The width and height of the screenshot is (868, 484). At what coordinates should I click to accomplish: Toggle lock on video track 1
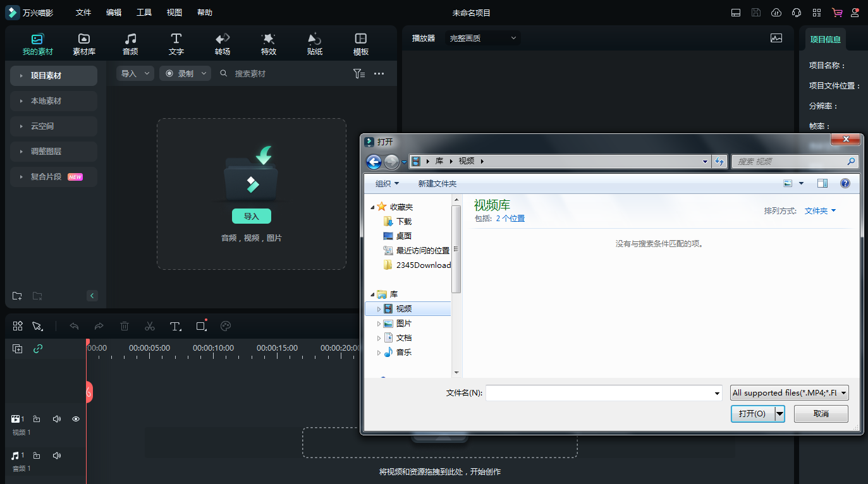pos(37,419)
